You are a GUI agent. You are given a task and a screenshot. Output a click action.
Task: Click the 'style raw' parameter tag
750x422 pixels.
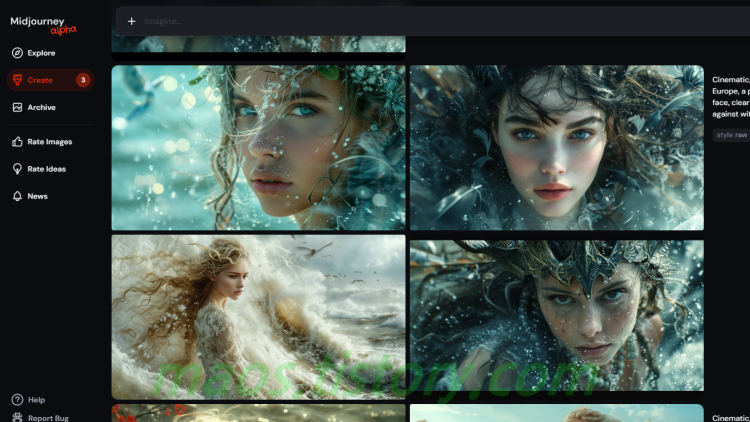(731, 135)
